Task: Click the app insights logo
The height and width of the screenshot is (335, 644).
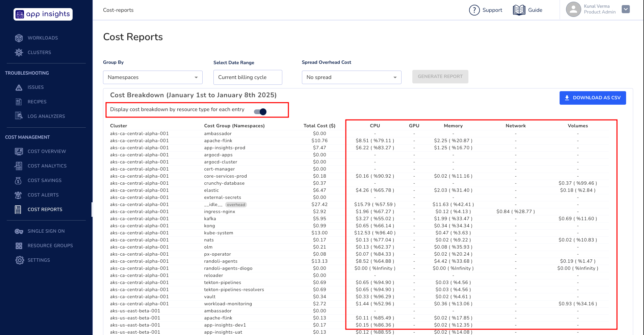Action: [x=43, y=15]
